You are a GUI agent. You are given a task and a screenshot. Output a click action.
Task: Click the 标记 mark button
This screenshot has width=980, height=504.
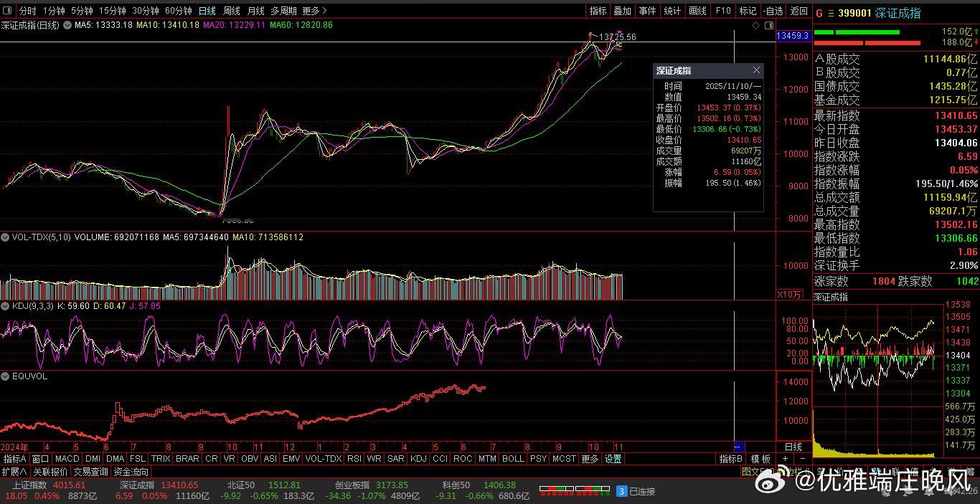coord(748,11)
